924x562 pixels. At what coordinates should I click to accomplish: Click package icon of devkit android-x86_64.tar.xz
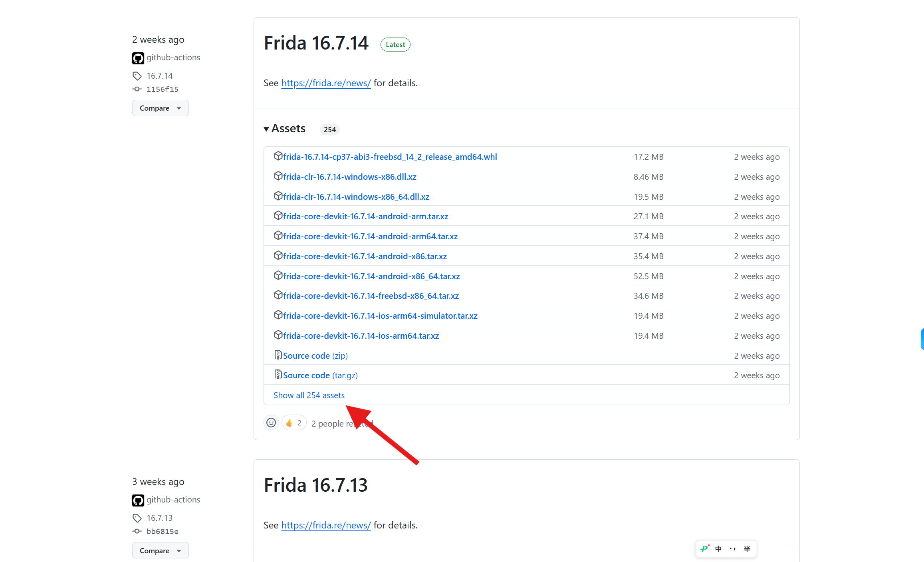[x=278, y=276]
